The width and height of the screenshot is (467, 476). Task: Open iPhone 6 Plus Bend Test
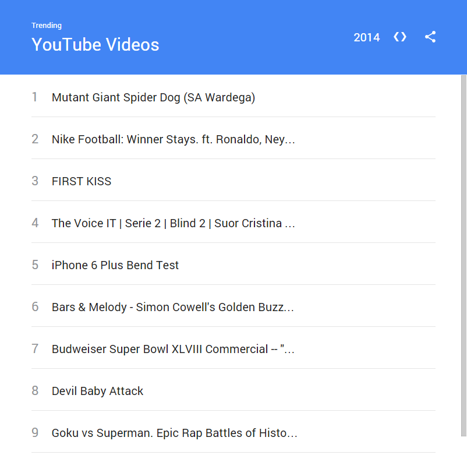[115, 265]
